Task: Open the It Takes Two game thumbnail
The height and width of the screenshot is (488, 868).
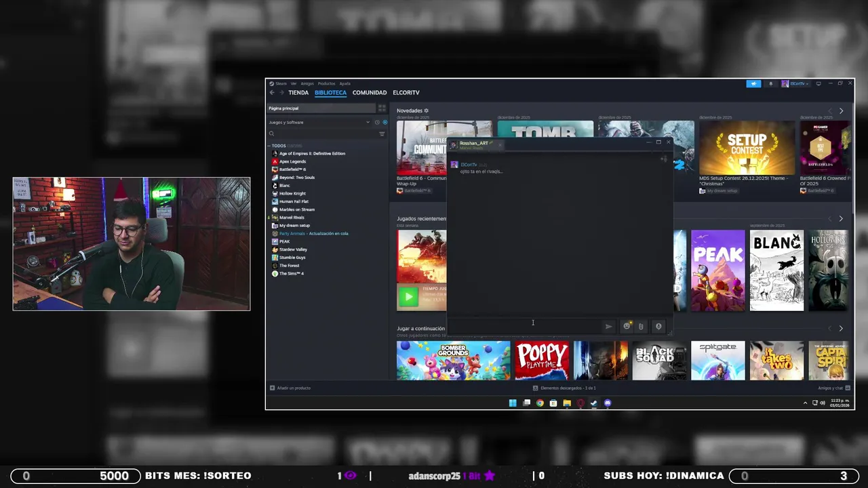Action: pyautogui.click(x=776, y=361)
